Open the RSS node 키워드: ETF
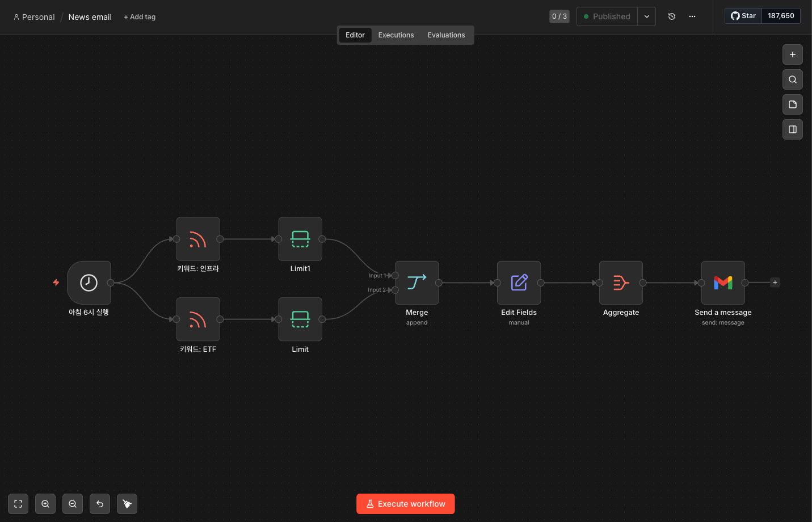This screenshot has width=812, height=522. point(198,319)
